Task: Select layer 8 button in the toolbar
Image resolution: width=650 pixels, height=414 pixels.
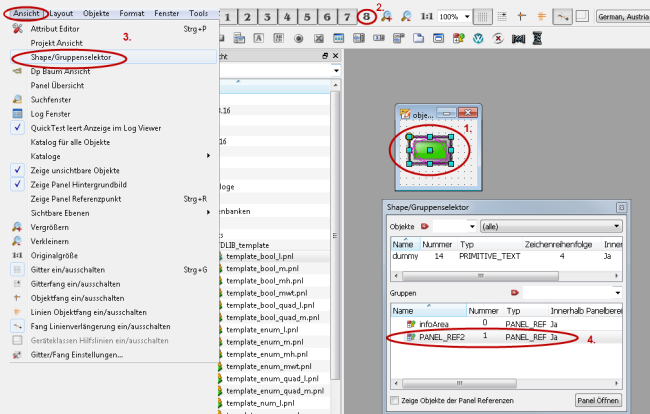Action: pos(367,17)
